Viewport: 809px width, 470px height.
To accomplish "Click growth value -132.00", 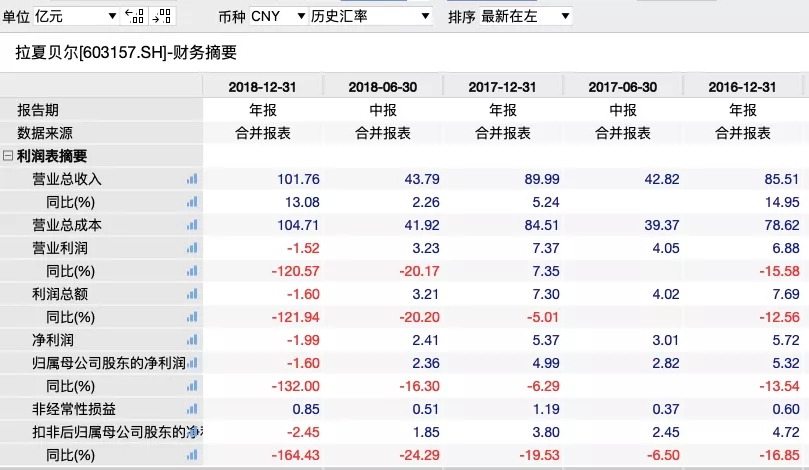I will point(296,386).
